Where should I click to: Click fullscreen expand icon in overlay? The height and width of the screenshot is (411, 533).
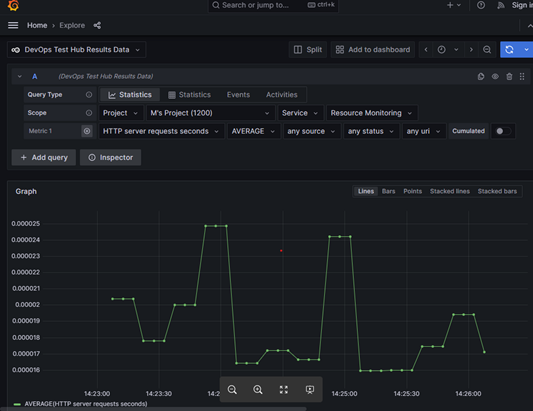click(283, 390)
